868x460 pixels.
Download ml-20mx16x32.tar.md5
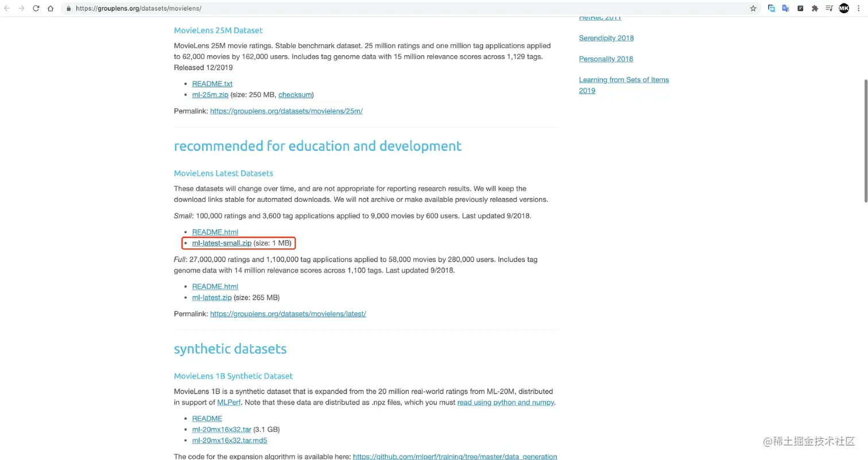[230, 440]
